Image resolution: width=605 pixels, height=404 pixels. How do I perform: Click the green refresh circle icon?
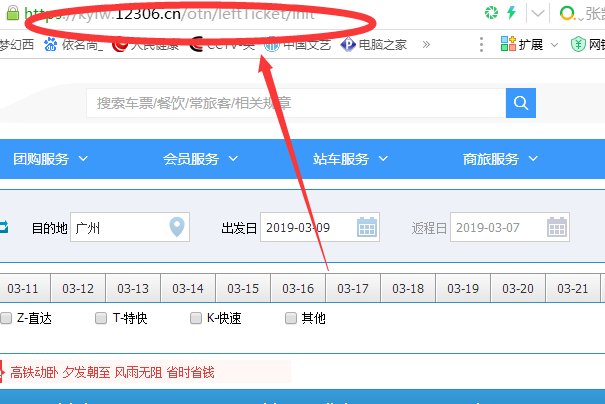tap(491, 13)
